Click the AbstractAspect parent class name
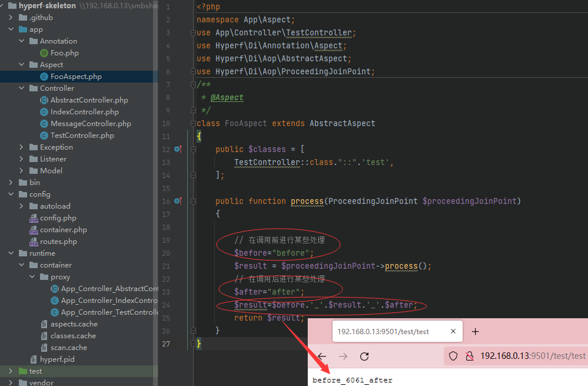588x386 pixels. (x=343, y=123)
